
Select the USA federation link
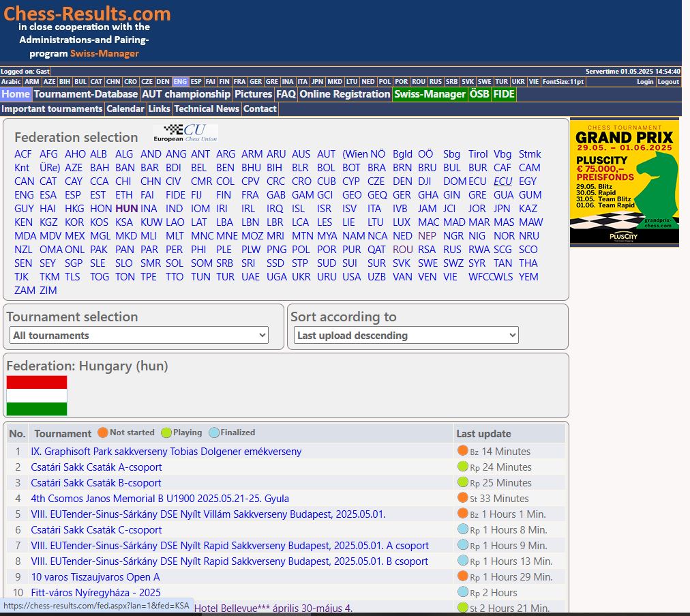[352, 277]
